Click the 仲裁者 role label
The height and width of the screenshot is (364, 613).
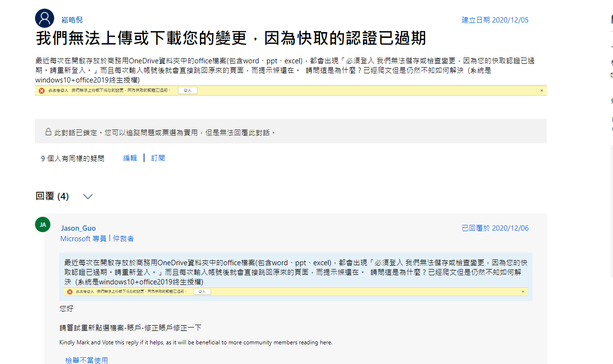123,238
